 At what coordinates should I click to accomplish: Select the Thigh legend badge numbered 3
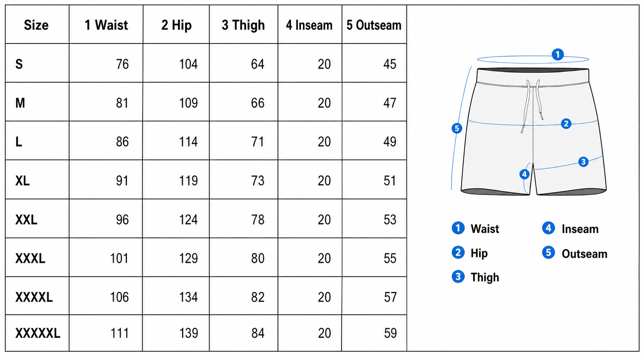[x=458, y=277]
